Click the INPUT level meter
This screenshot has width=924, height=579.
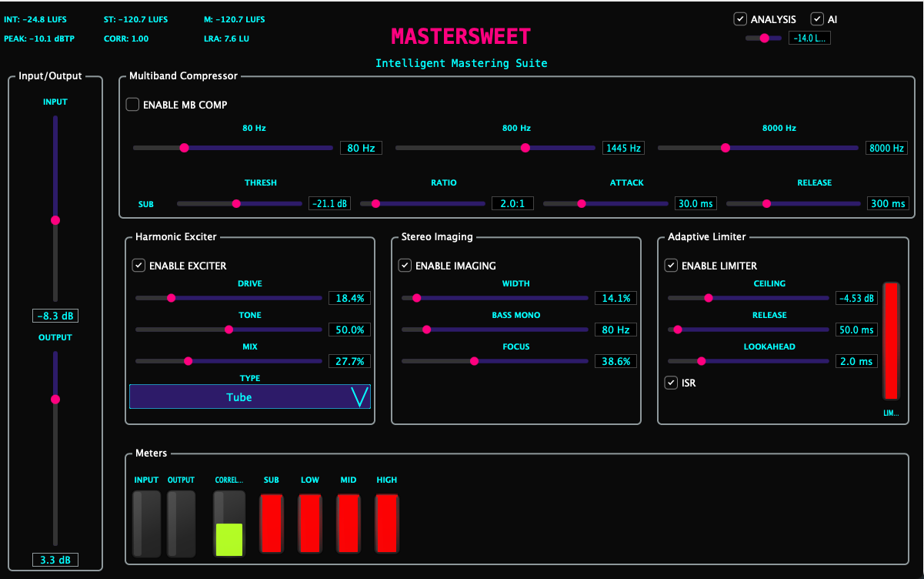[146, 524]
